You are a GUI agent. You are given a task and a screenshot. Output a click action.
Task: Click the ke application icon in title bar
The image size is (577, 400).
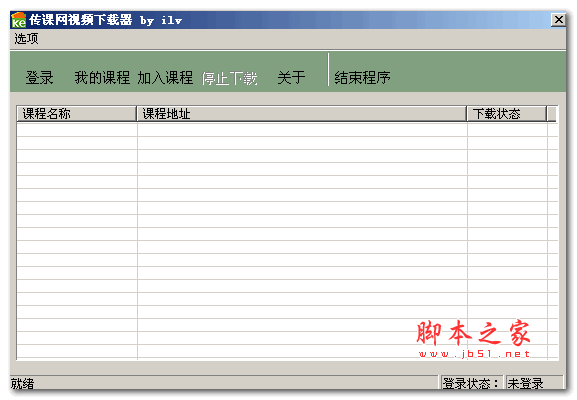click(x=18, y=20)
